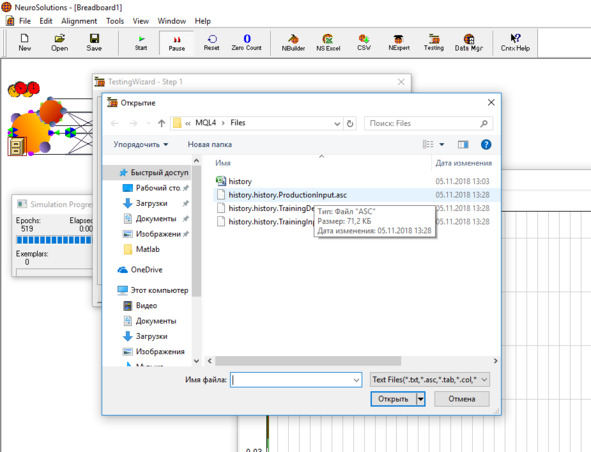Open OneDrive in the navigation pane
The image size is (591, 452).
[146, 270]
